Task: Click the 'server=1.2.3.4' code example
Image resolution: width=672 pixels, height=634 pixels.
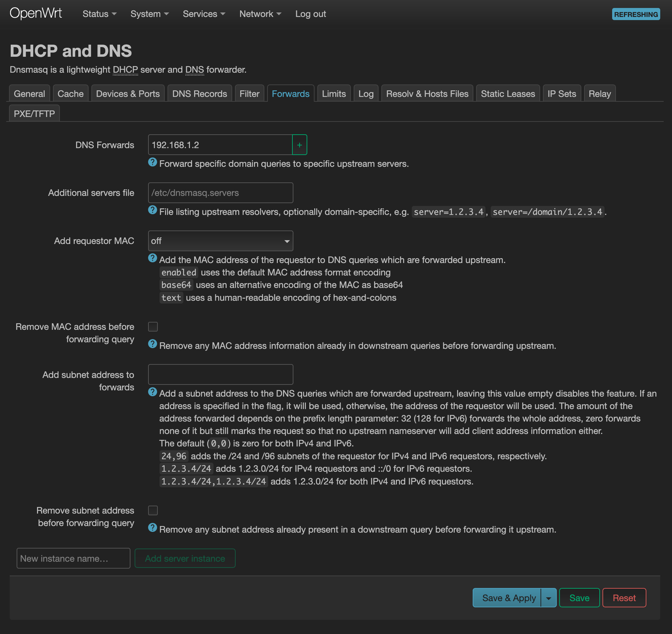Action: 449,212
